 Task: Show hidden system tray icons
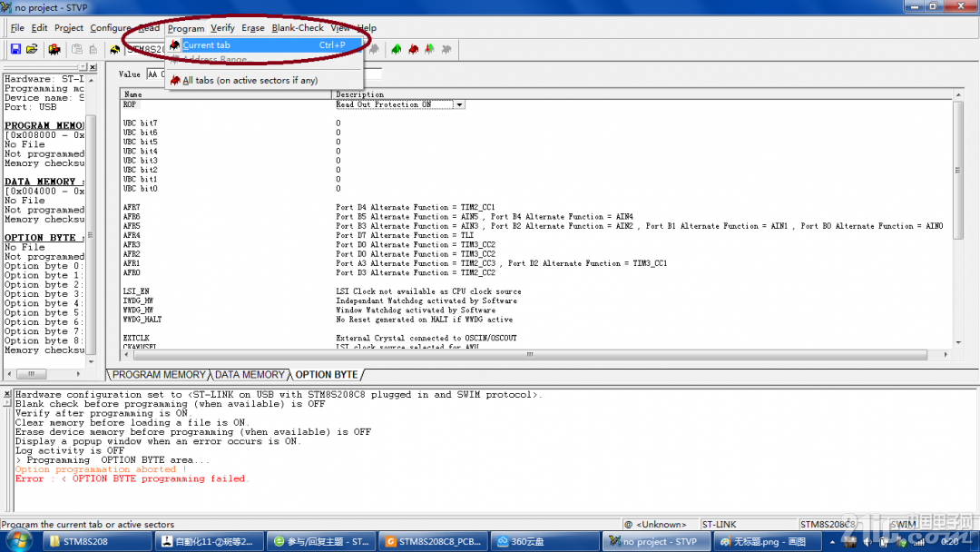[832, 542]
